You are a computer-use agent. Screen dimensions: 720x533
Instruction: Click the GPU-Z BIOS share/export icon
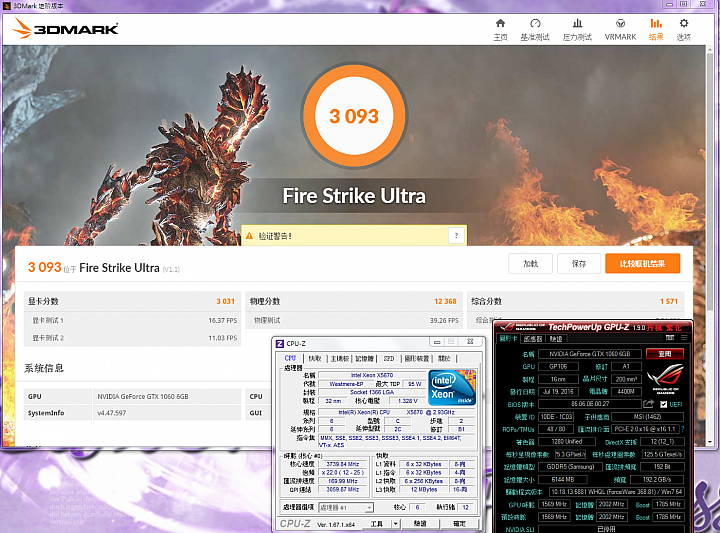click(648, 404)
